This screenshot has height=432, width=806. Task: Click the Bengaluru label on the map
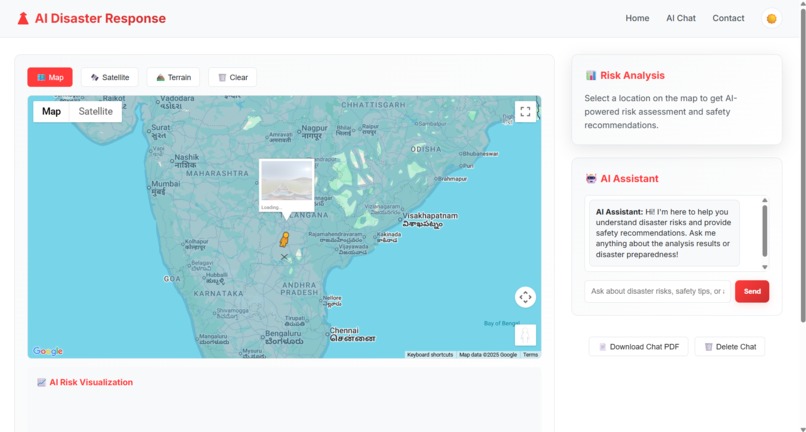point(283,337)
